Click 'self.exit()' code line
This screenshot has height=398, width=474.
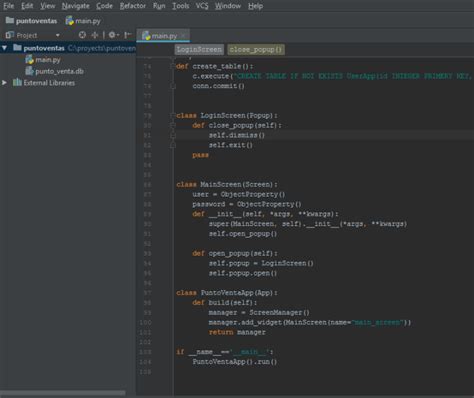231,145
